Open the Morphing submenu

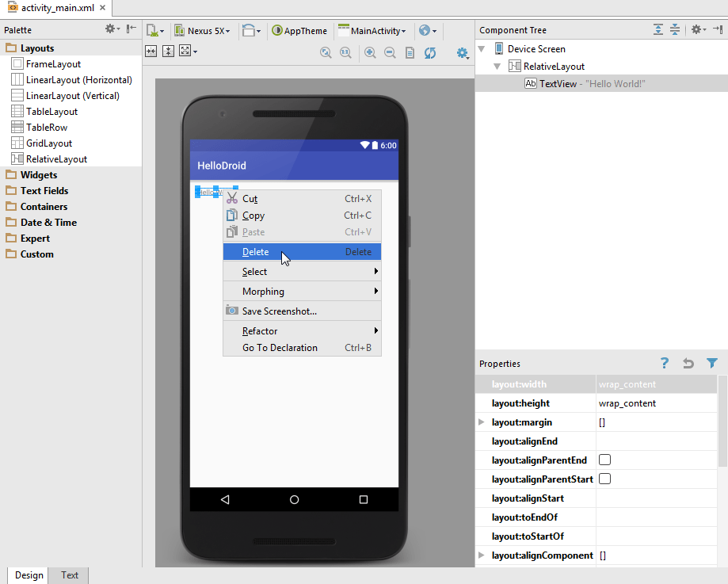coord(303,292)
